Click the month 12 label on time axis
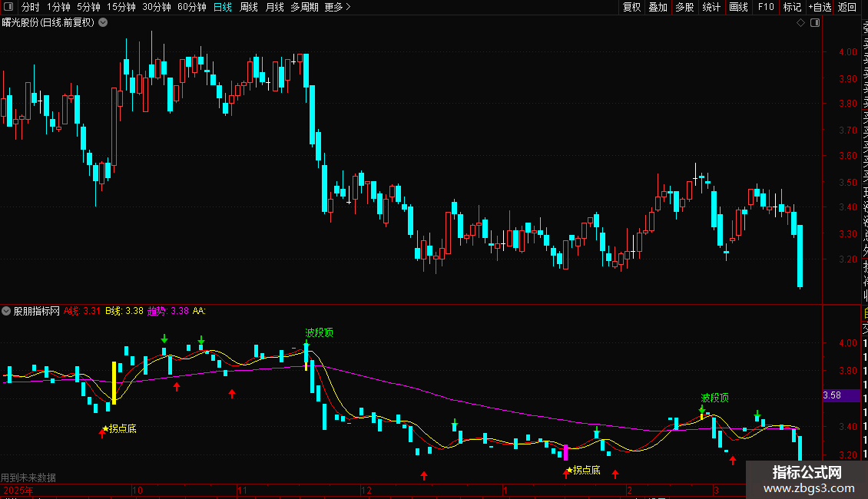This screenshot has width=868, height=499. [x=366, y=490]
